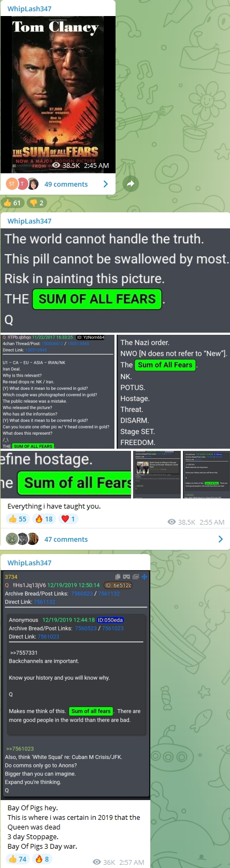Open WhipLash347 name above Q post 3734
Screen dimensions: 230x868
29,563
